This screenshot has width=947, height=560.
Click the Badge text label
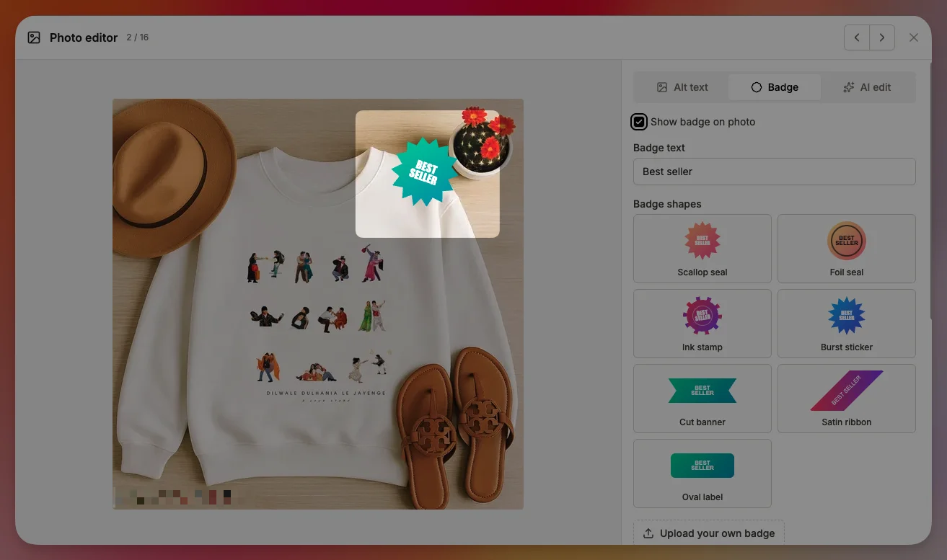[x=659, y=148]
